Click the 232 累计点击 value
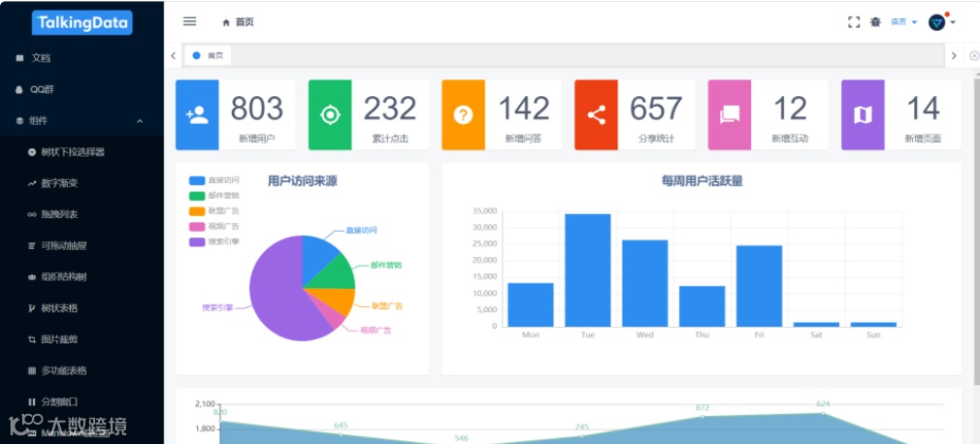The height and width of the screenshot is (444, 980). (390, 108)
